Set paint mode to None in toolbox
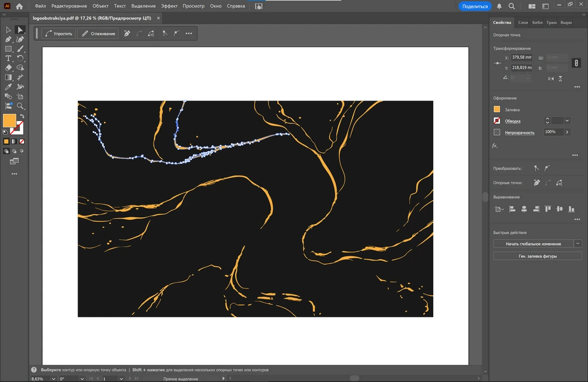Image resolution: width=588 pixels, height=382 pixels. point(22,142)
